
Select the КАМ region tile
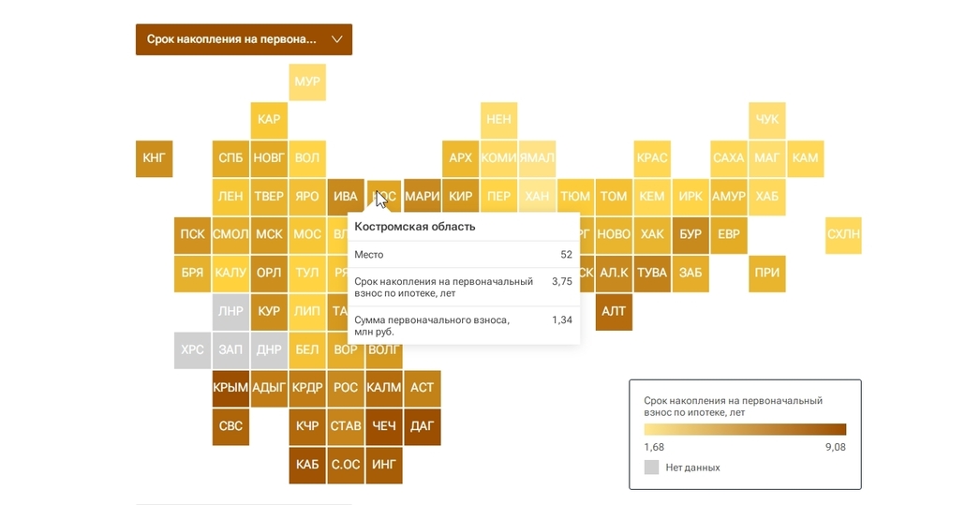pos(805,158)
